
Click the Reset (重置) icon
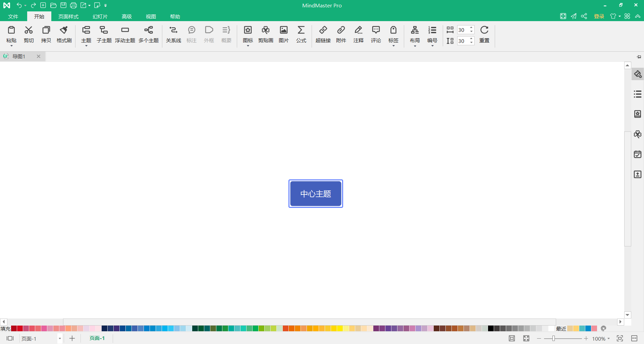click(484, 34)
